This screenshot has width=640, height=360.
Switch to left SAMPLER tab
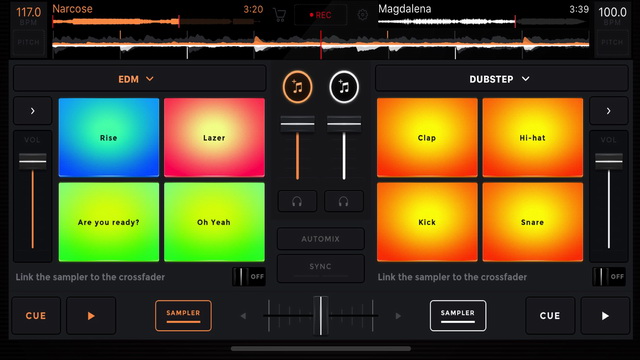coord(183,316)
